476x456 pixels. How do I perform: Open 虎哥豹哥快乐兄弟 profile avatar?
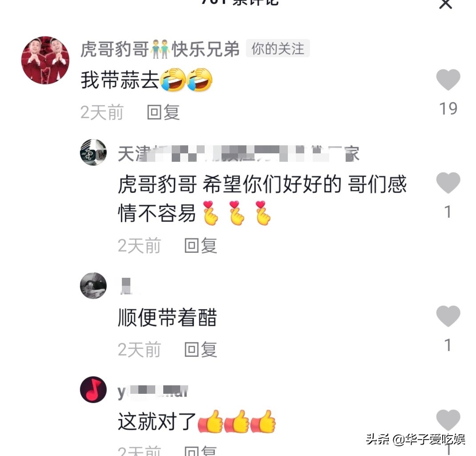(45, 60)
